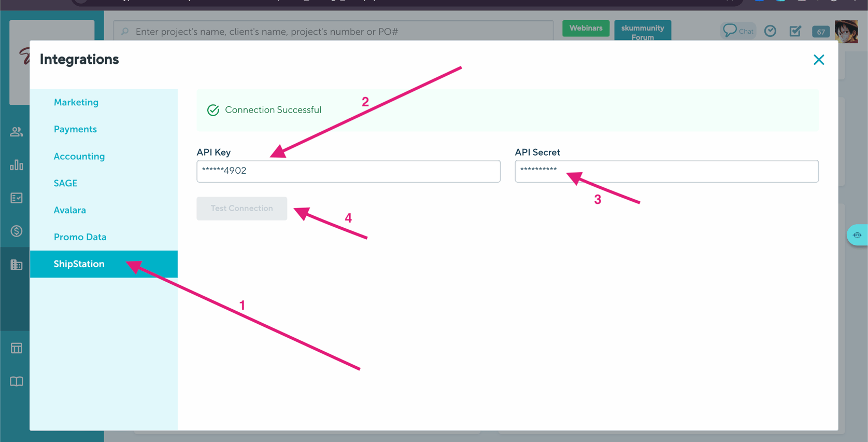Open the dollar sign finance icon in sidebar
Screen dimensions: 868x442
pyautogui.click(x=17, y=231)
